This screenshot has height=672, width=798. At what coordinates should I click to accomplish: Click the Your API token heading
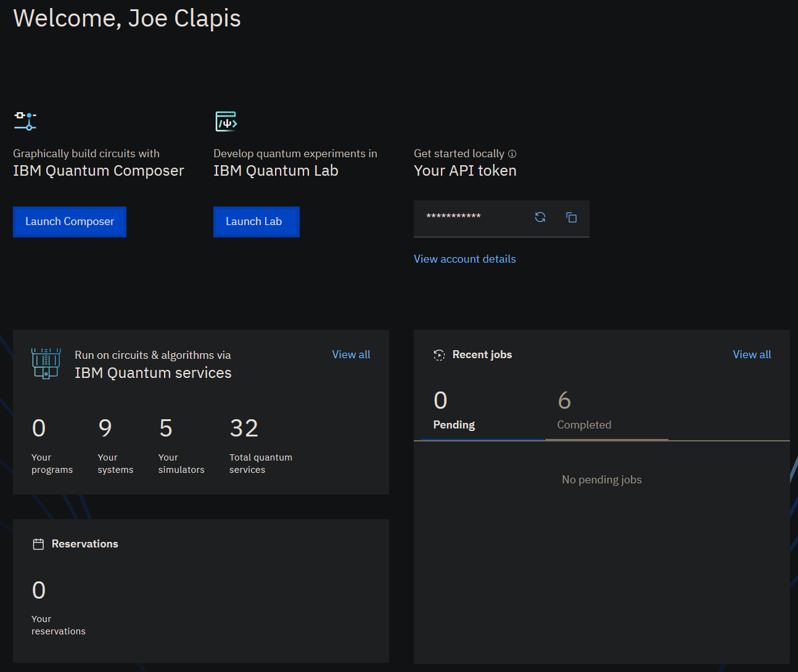[465, 171]
